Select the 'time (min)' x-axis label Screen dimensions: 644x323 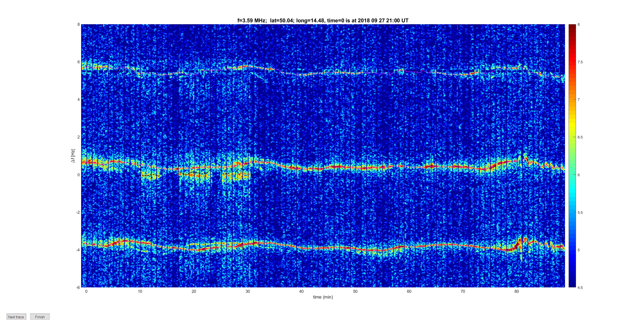tap(323, 297)
